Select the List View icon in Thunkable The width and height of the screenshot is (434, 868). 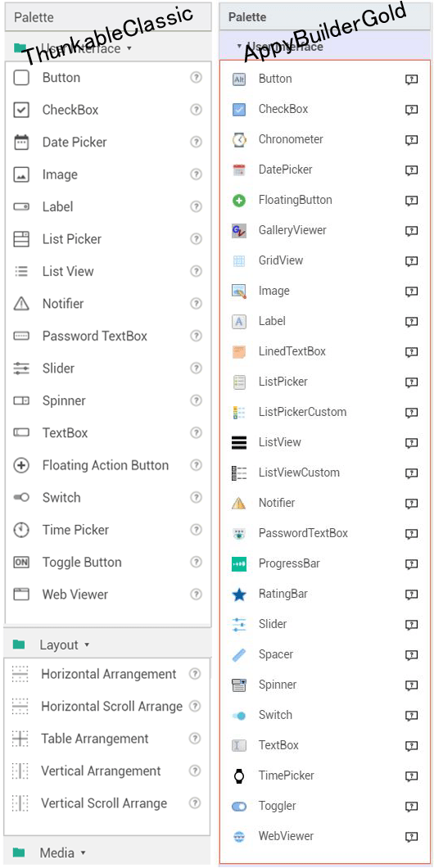[21, 271]
